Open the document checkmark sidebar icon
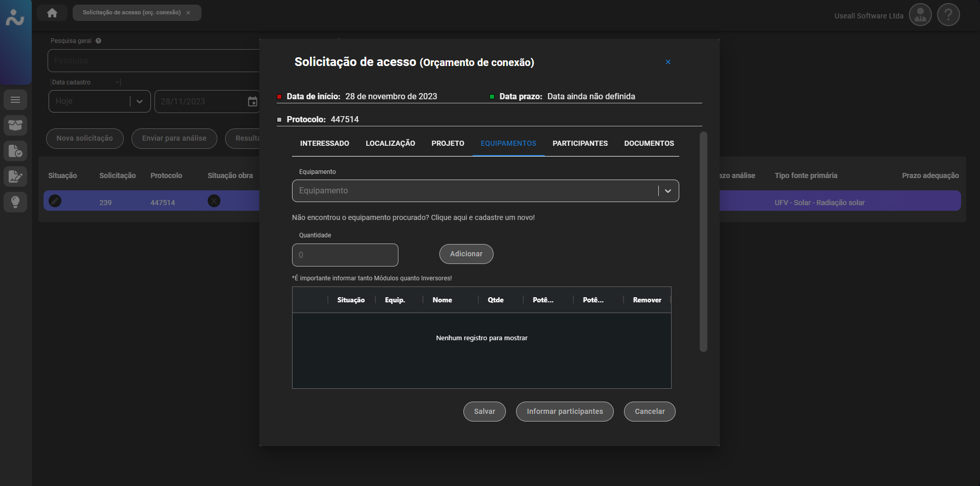The height and width of the screenshot is (486, 980). click(x=15, y=151)
